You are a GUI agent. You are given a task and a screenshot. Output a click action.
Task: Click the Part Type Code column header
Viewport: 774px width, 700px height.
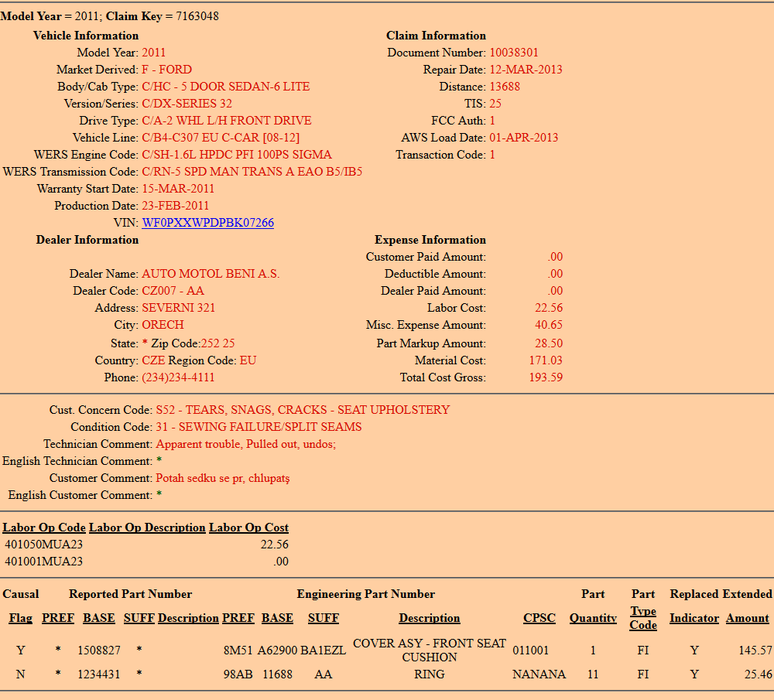643,618
